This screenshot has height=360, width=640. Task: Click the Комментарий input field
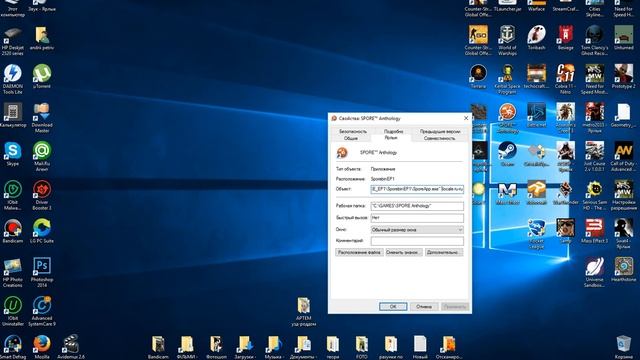[417, 241]
